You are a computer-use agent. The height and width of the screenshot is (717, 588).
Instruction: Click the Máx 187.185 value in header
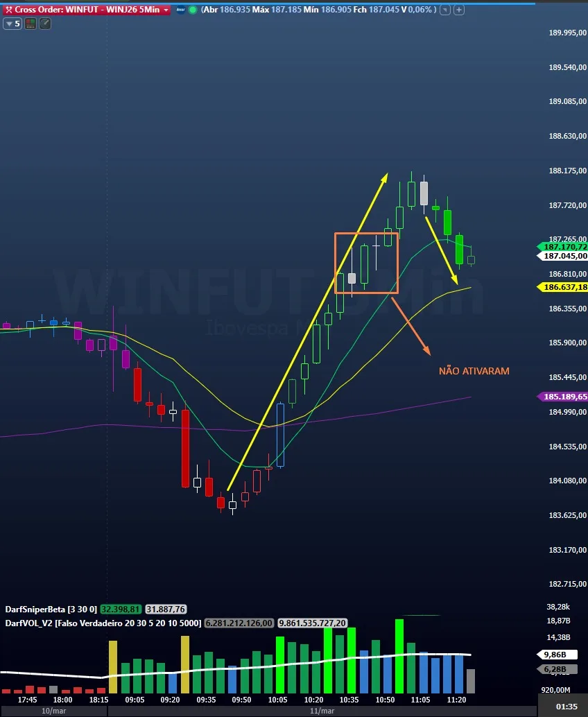[276, 10]
